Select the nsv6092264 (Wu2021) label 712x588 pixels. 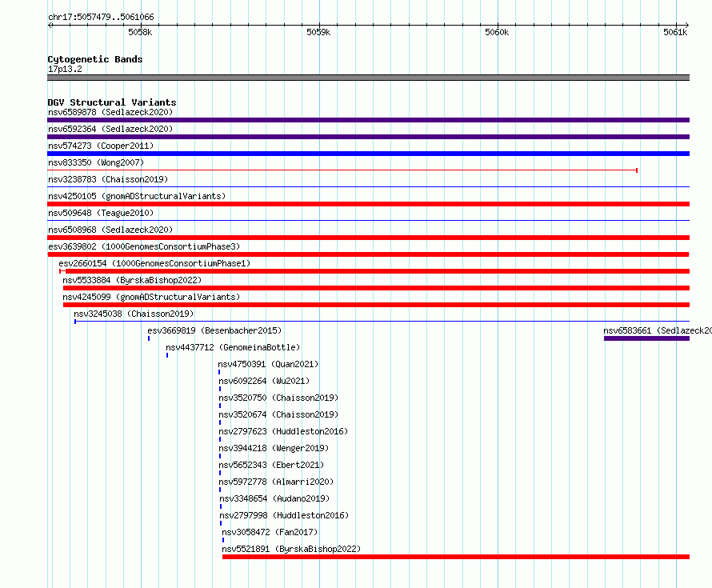[264, 381]
